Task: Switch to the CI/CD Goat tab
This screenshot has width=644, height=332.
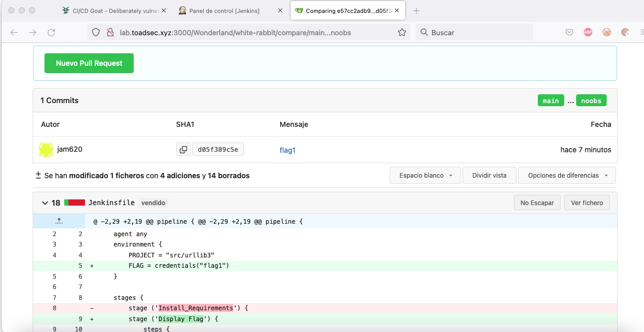Action: pos(116,10)
